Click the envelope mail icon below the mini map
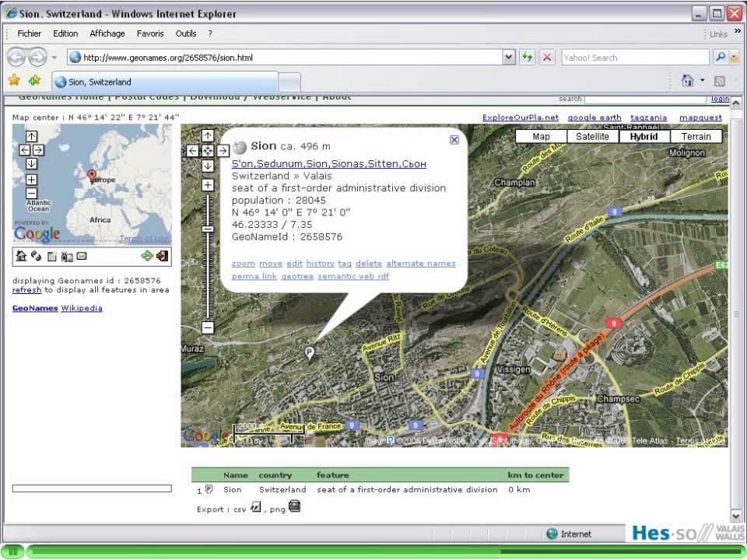747x560 pixels. point(82,256)
